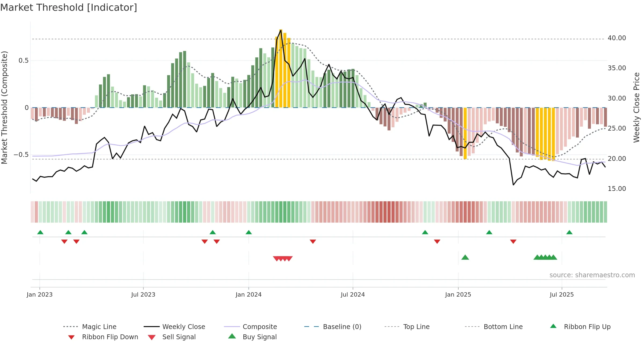Click the Jan 2024 x-axis label
The height and width of the screenshot is (362, 644).
pyautogui.click(x=249, y=294)
